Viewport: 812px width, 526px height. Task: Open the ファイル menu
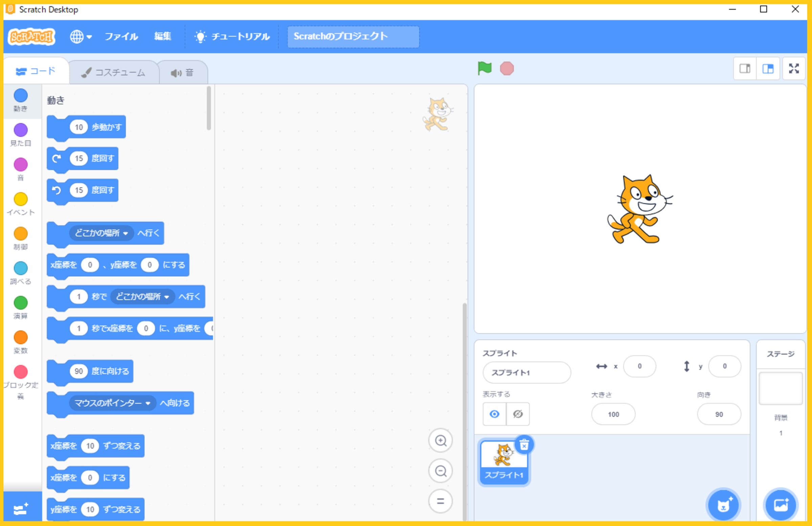[x=121, y=37]
